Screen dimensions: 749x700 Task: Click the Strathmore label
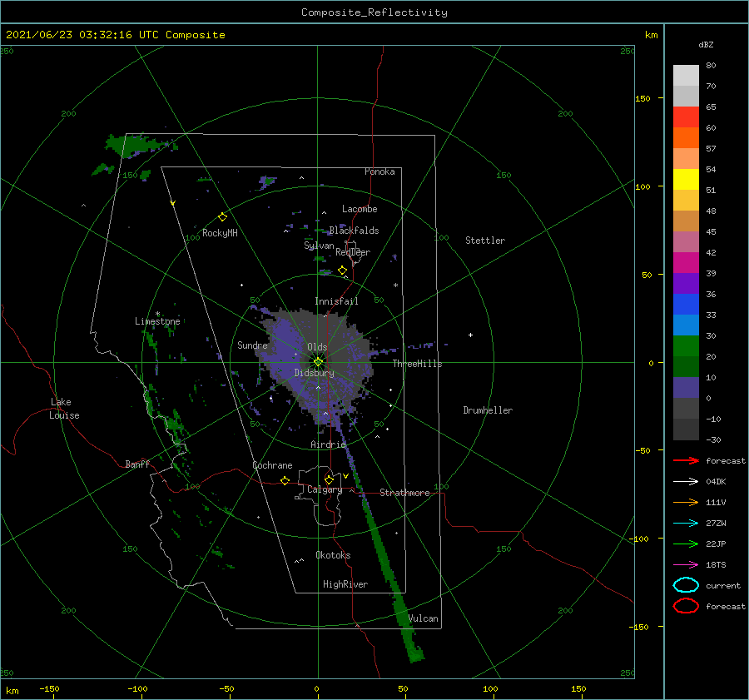404,493
